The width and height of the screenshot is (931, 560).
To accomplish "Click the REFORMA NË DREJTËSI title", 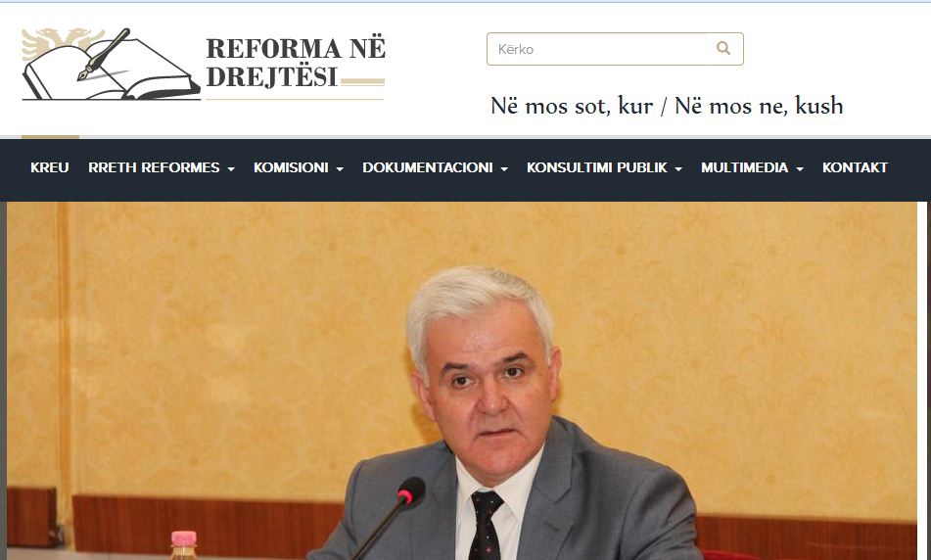I will pyautogui.click(x=295, y=62).
